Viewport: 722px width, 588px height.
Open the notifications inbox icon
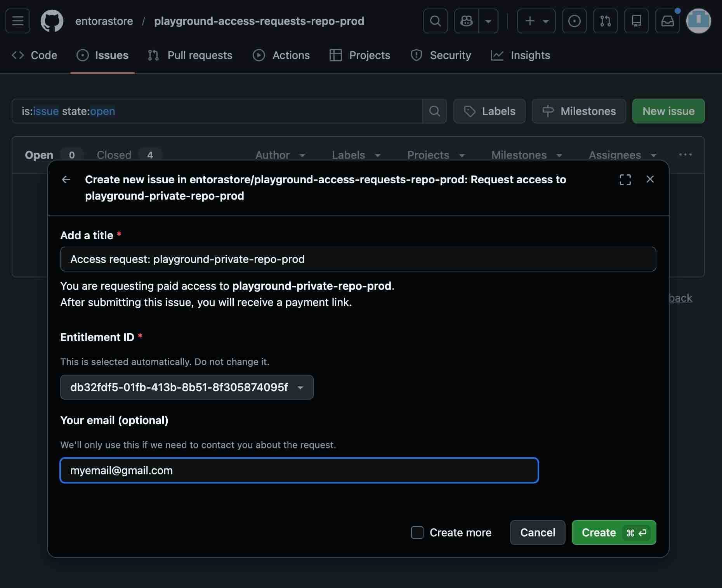(x=668, y=21)
